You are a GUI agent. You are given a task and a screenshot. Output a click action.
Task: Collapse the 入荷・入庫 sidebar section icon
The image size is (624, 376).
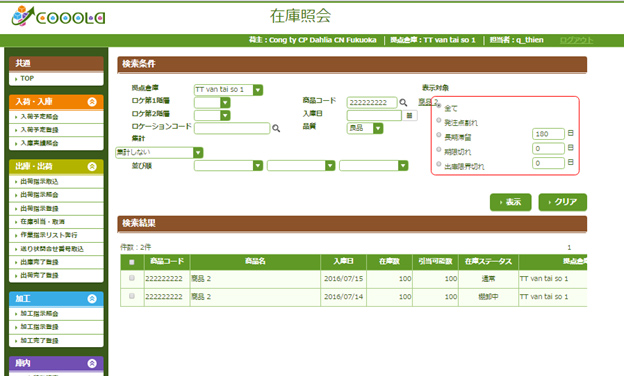click(92, 102)
